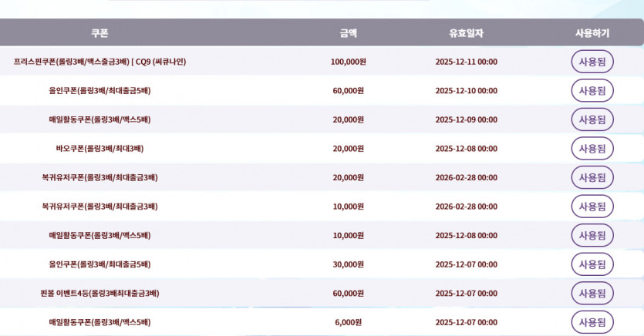Click the 사용하기 column header
Image resolution: width=644 pixels, height=336 pixels.
[x=592, y=33]
